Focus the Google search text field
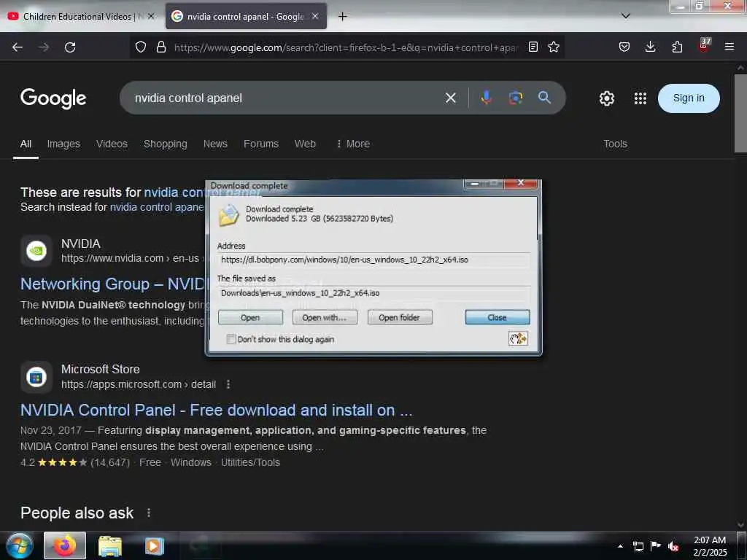Screen dimensions: 747x560 click(286, 98)
